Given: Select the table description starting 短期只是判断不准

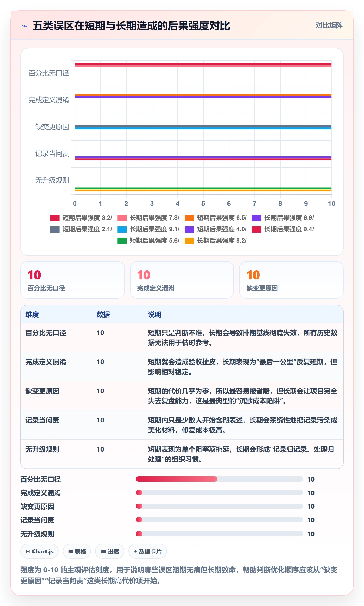Looking at the screenshot, I should click(x=243, y=338).
